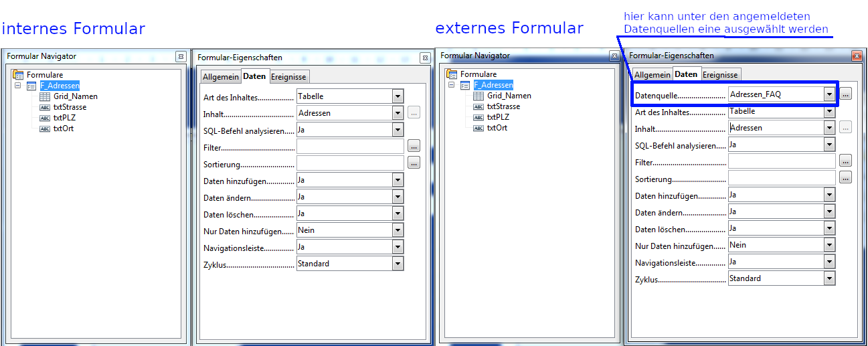
Task: Select txtOrt in external Formular Navigator
Action: click(497, 128)
